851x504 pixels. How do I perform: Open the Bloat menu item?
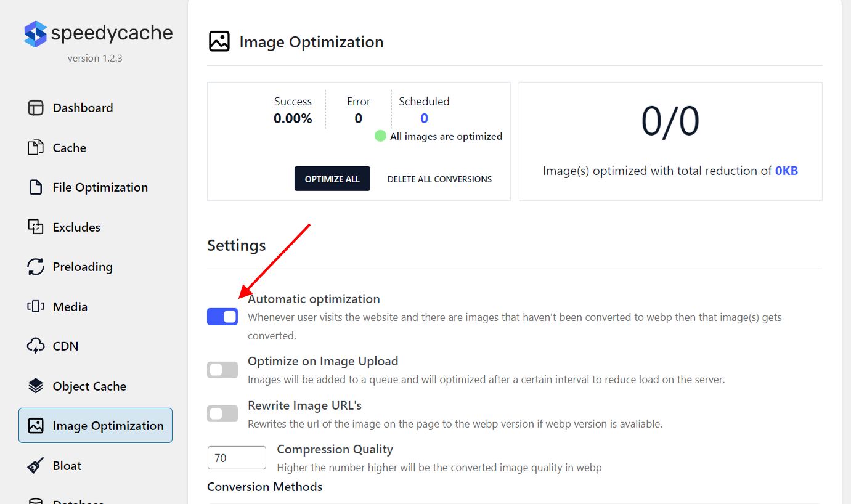point(96,466)
